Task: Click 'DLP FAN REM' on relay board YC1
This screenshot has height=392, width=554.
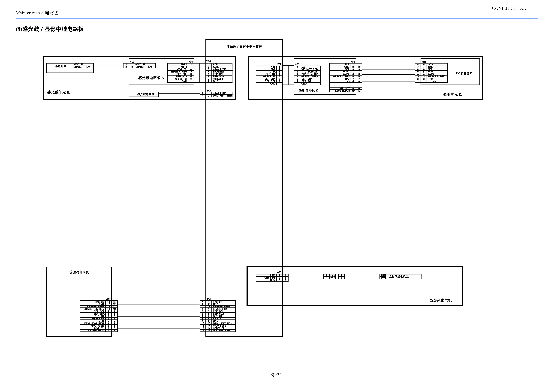Action: click(x=221, y=330)
